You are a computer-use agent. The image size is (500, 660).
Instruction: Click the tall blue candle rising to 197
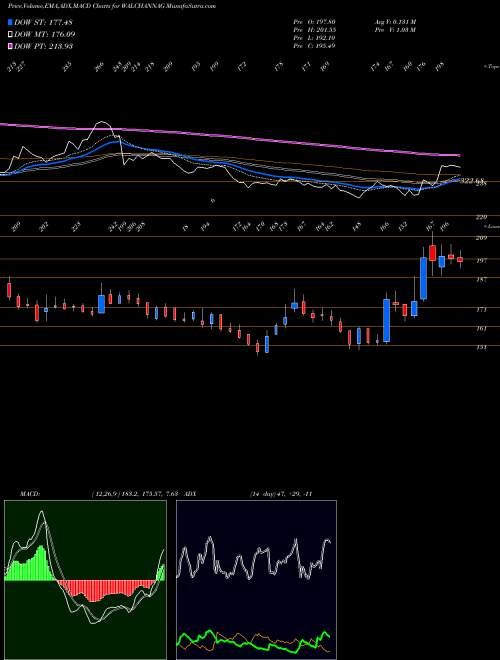point(423,278)
